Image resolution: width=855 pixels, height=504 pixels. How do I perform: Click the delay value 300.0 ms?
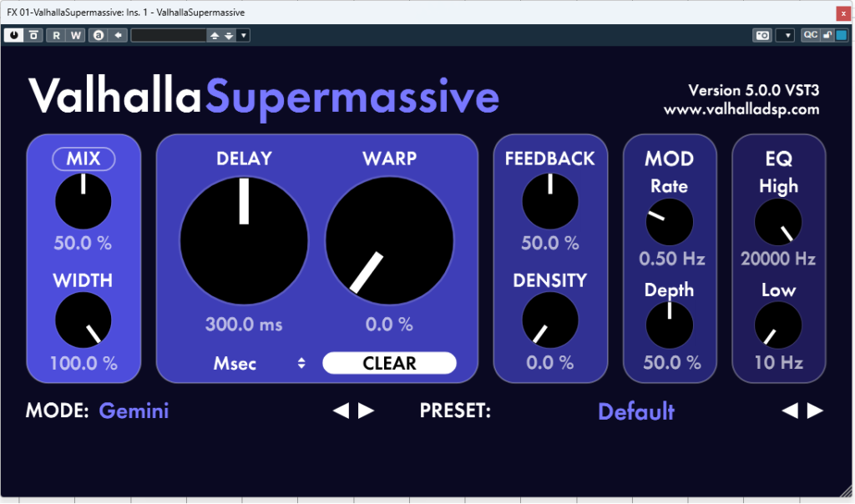244,325
